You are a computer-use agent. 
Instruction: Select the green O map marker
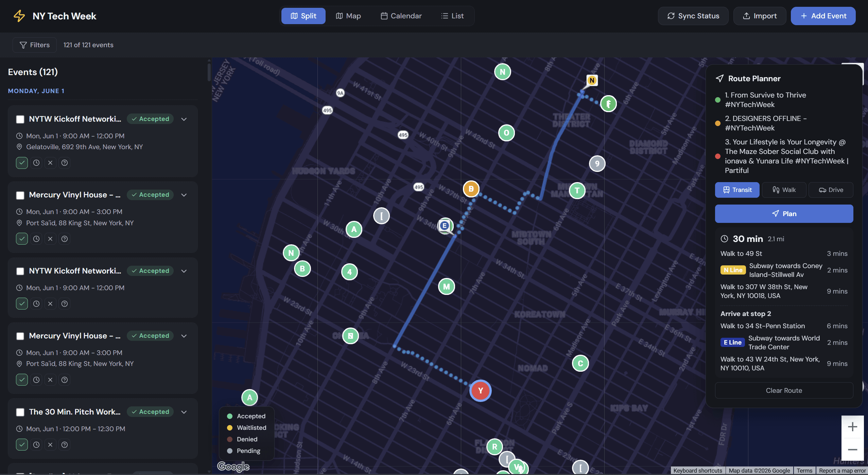point(506,133)
